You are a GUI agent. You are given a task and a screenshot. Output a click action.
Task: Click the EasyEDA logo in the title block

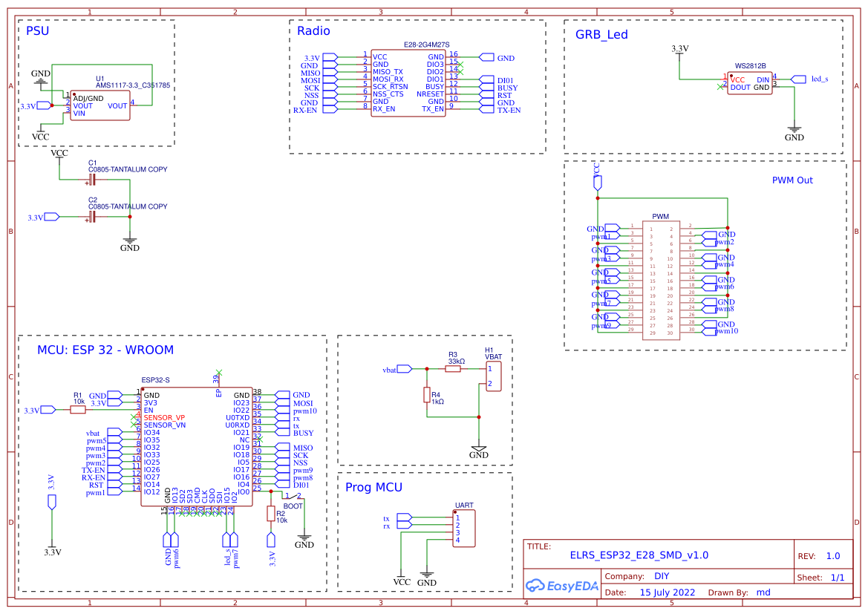coord(561,586)
